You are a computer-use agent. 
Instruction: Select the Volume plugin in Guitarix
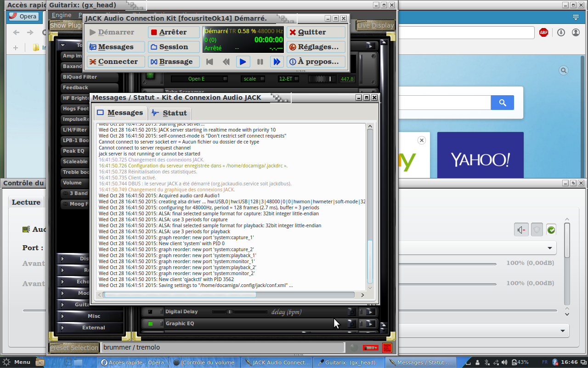(75, 183)
